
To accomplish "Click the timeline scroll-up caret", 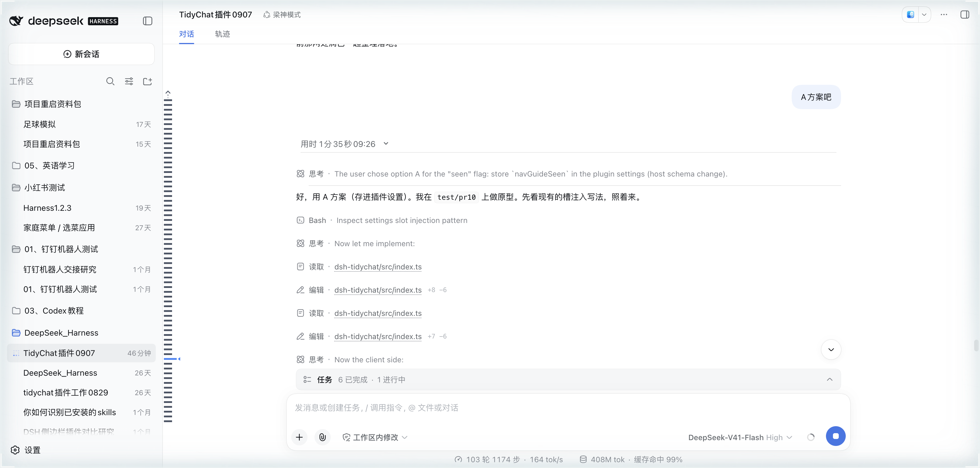I will (168, 92).
